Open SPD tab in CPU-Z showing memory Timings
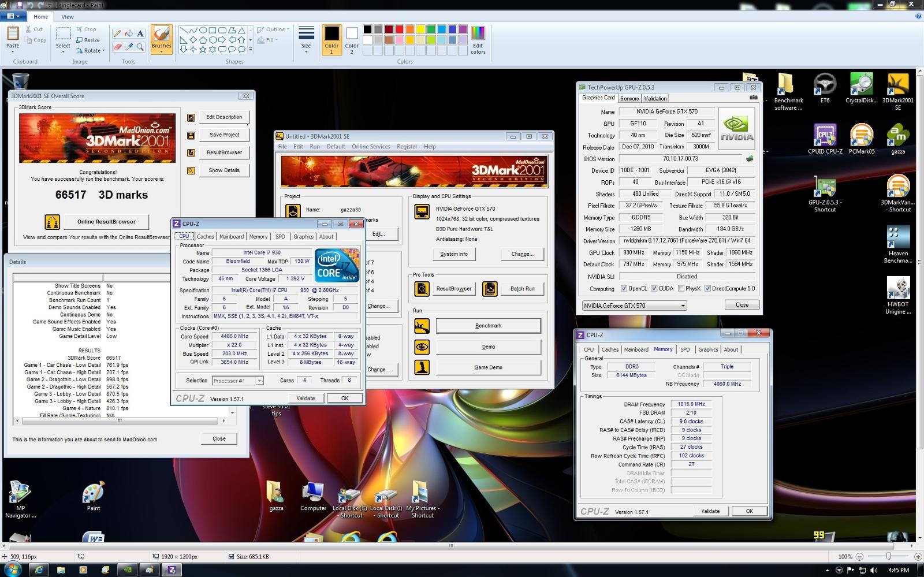This screenshot has width=924, height=577. click(x=685, y=349)
